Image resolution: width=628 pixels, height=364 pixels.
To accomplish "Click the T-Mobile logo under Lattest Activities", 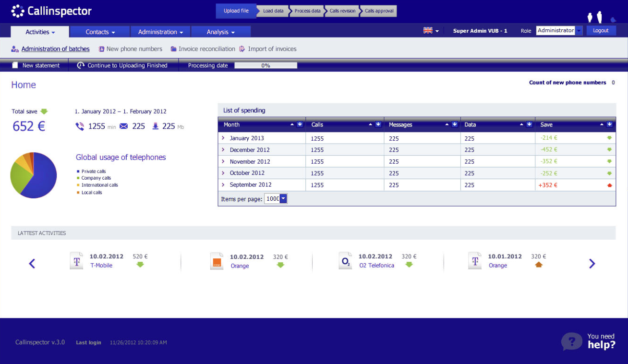I will coord(76,261).
